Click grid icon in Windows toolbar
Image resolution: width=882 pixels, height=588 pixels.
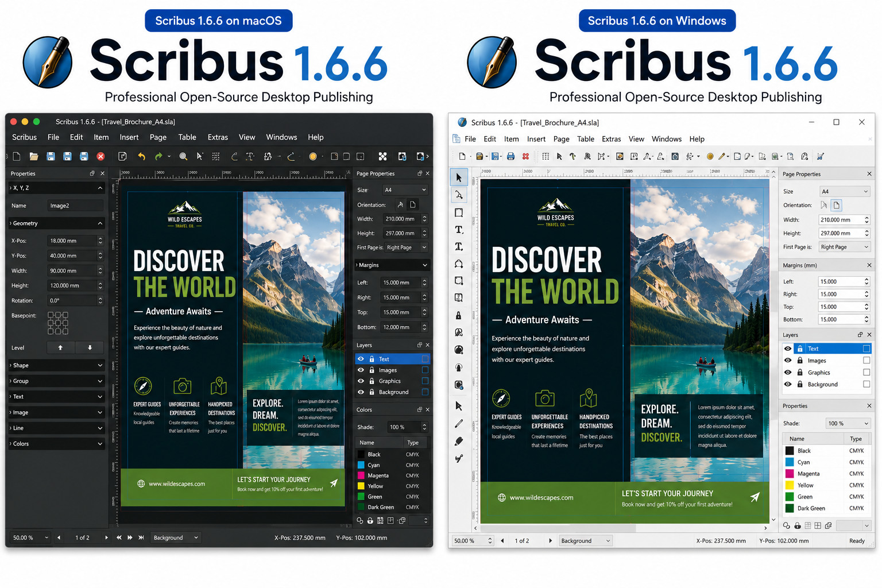point(546,156)
